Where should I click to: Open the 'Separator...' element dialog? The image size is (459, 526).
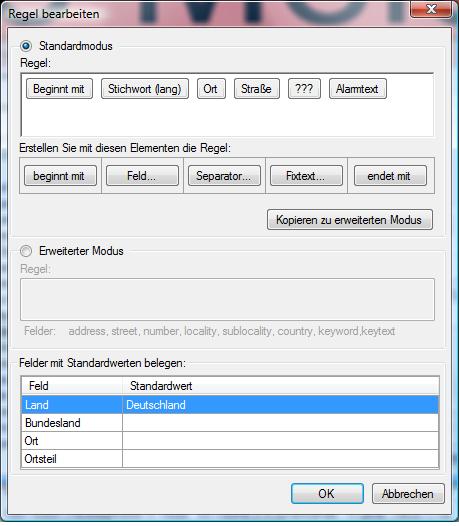point(224,175)
